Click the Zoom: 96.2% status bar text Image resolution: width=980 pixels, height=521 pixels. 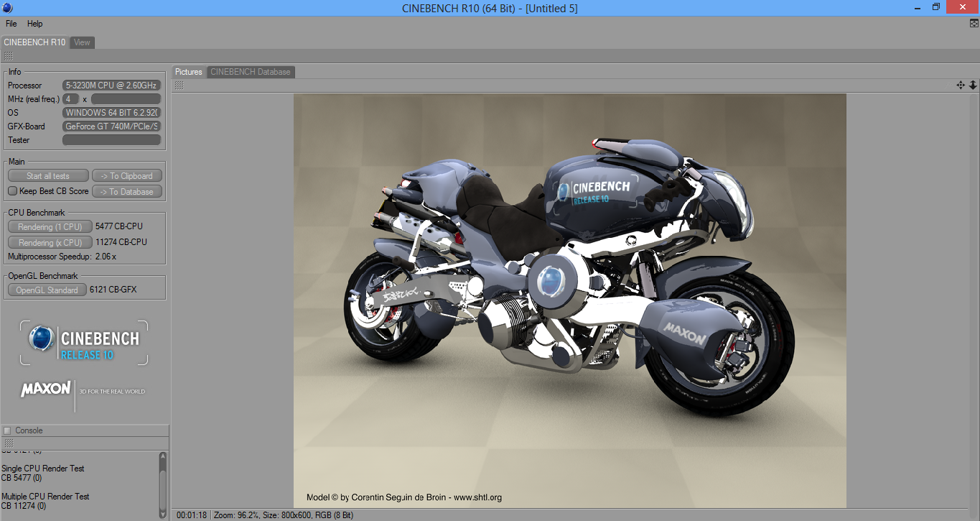[235, 515]
